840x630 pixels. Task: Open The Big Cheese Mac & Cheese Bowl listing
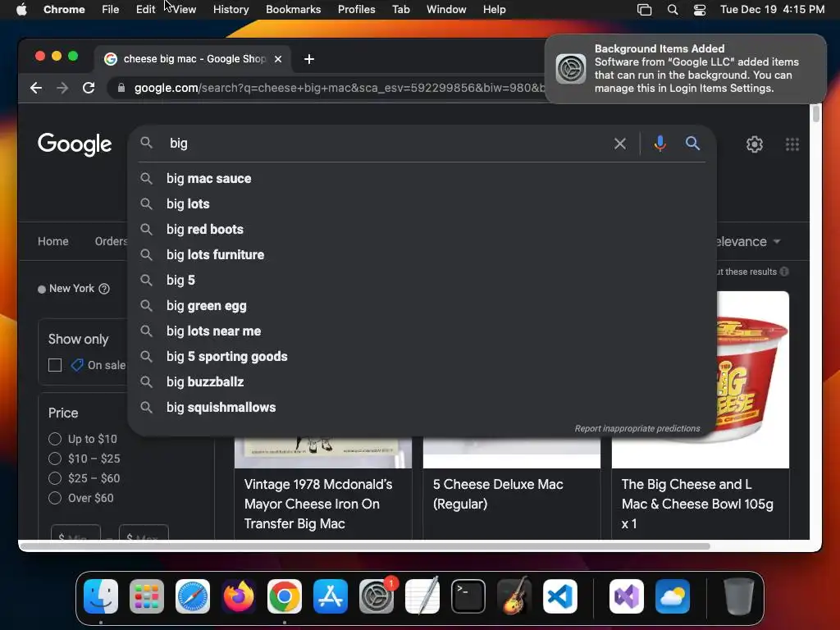pos(697,504)
